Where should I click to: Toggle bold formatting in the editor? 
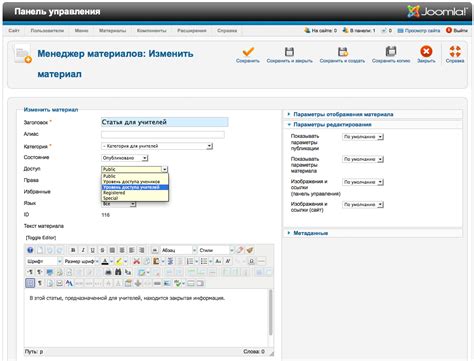74,250
